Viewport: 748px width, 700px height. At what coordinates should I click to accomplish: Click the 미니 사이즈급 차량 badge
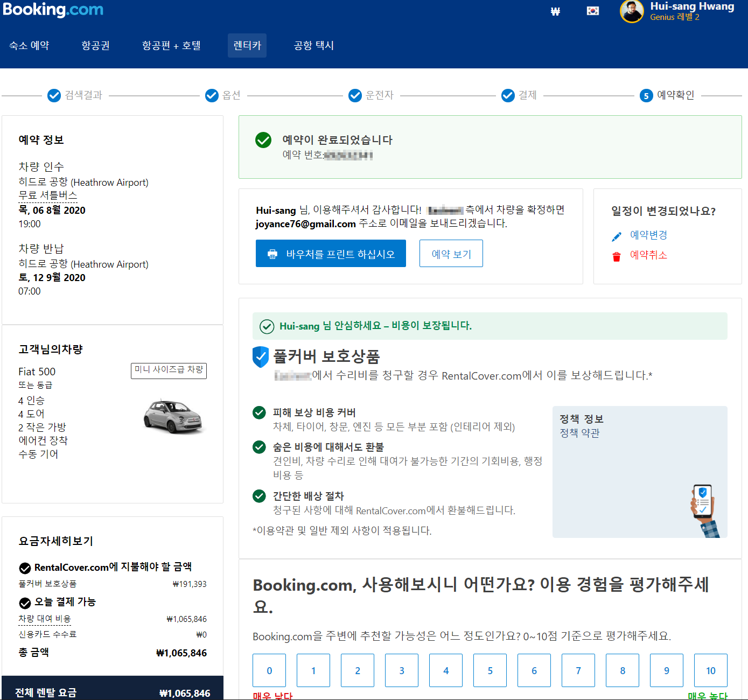(169, 370)
